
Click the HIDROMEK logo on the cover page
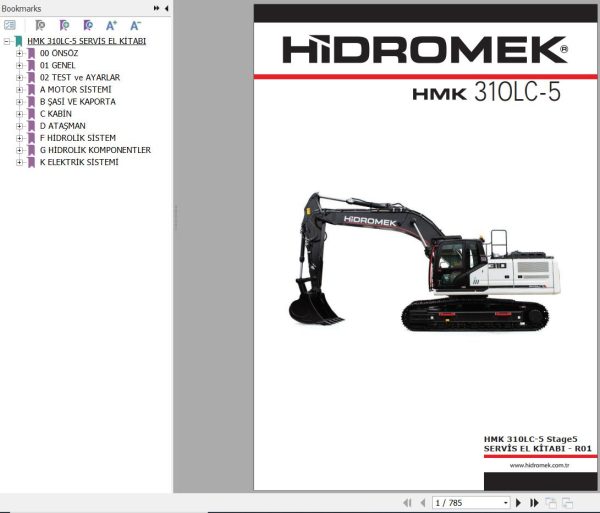(425, 49)
